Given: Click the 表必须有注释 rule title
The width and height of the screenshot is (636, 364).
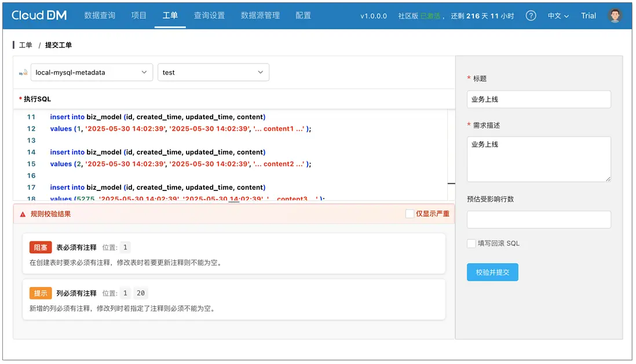Looking at the screenshot, I should (x=76, y=247).
